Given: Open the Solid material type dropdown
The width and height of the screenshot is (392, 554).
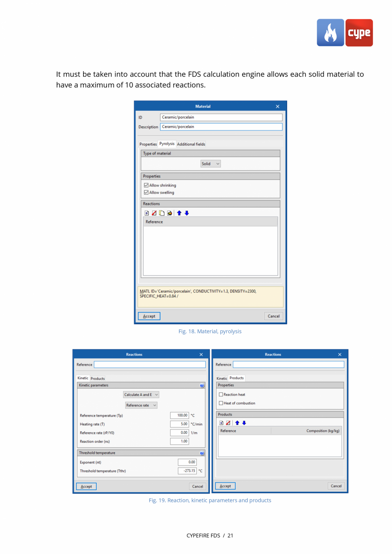Looking at the screenshot, I should coord(210,163).
